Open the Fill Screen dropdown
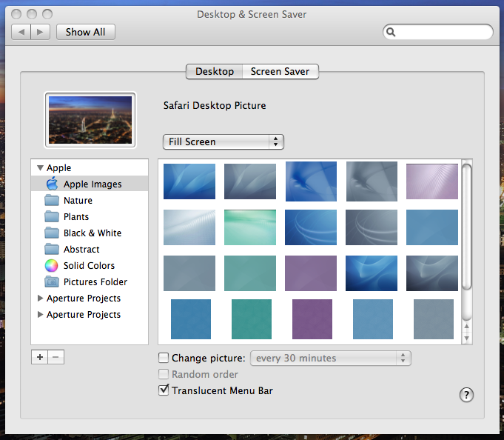 (224, 141)
